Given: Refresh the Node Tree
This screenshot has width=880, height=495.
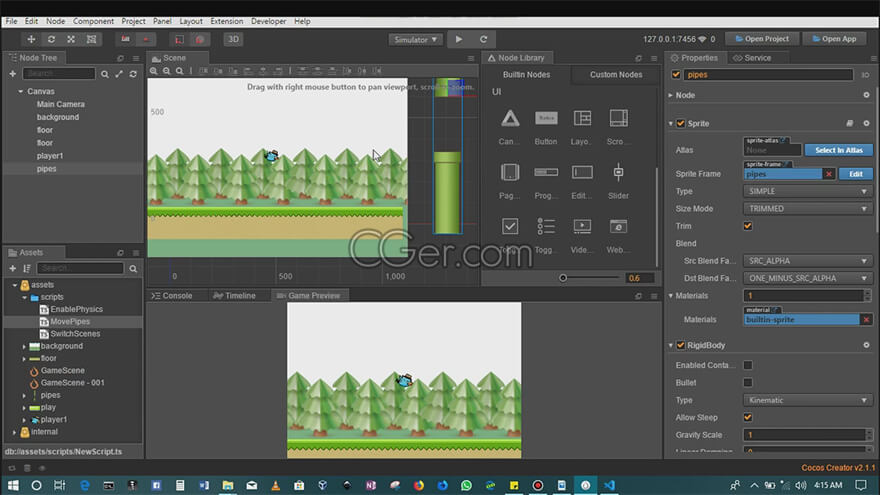Looking at the screenshot, I should click(x=133, y=74).
